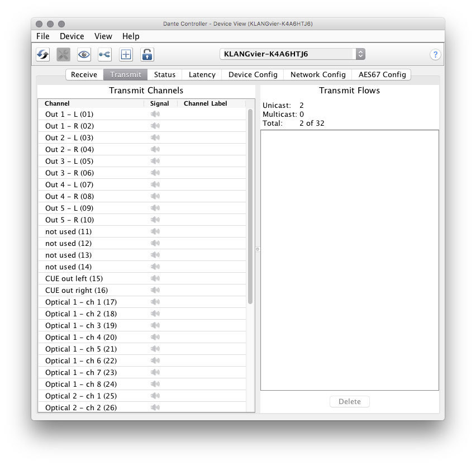
Task: Select the CUE out right (16) row
Action: [x=142, y=291]
